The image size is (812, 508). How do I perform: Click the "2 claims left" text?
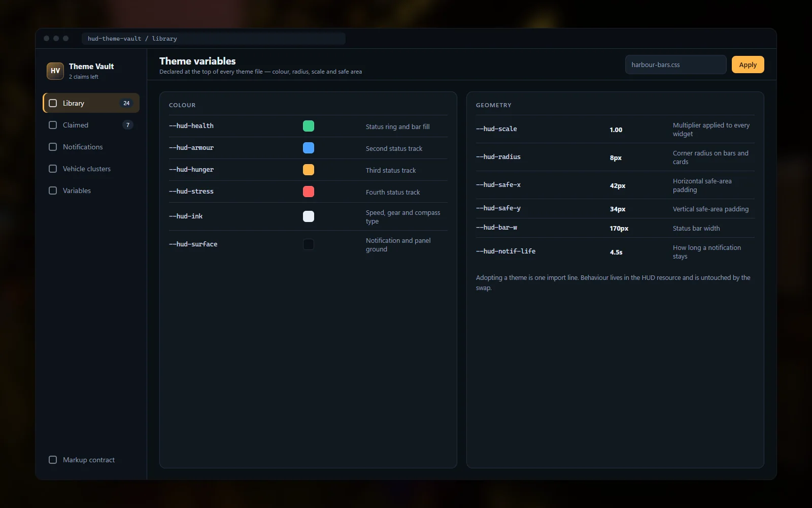pos(84,77)
